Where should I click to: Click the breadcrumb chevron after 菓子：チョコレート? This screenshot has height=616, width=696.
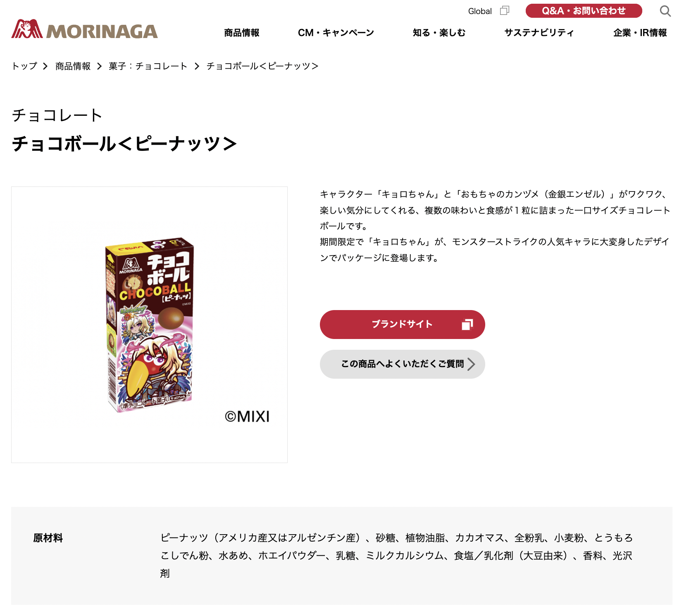pyautogui.click(x=197, y=66)
